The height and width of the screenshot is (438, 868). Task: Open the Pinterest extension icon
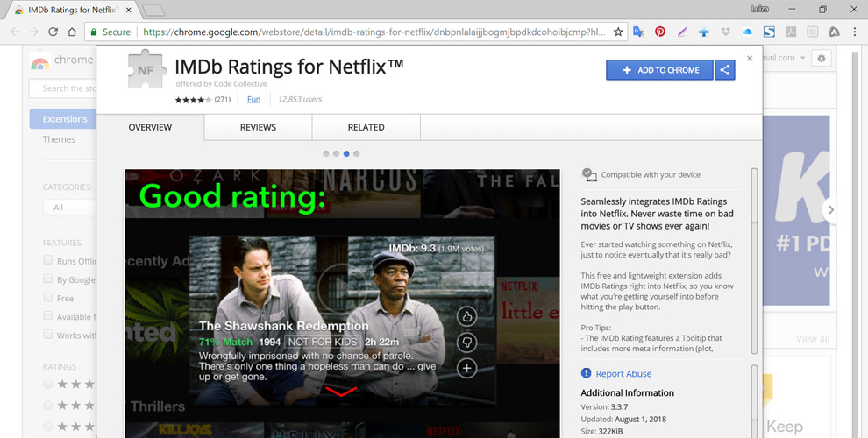(x=660, y=32)
